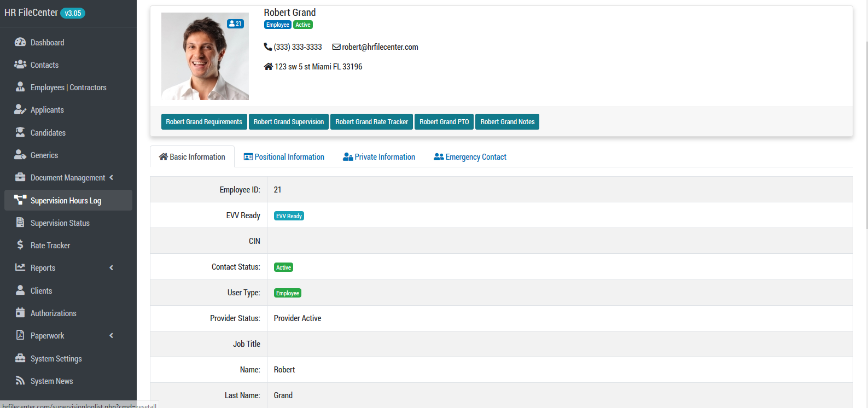Click the Robert Grand PTO button
The height and width of the screenshot is (408, 868).
click(444, 122)
